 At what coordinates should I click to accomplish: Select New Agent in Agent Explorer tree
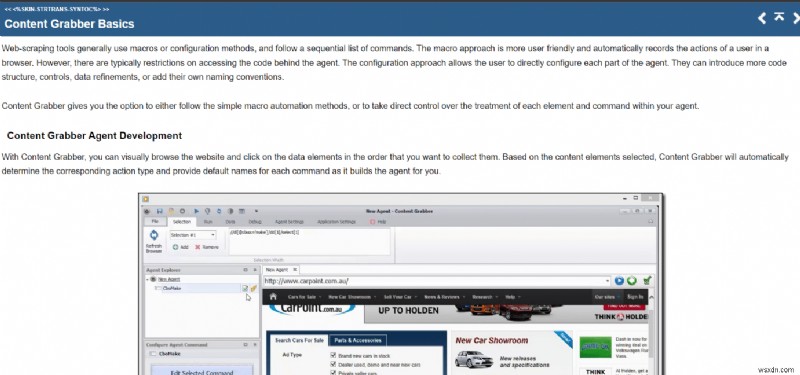(168, 279)
